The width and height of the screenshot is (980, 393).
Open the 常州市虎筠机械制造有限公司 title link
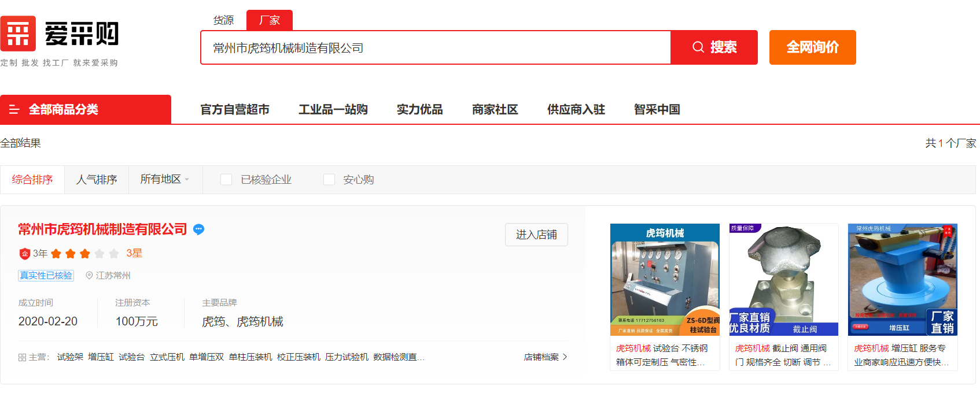[x=102, y=229]
